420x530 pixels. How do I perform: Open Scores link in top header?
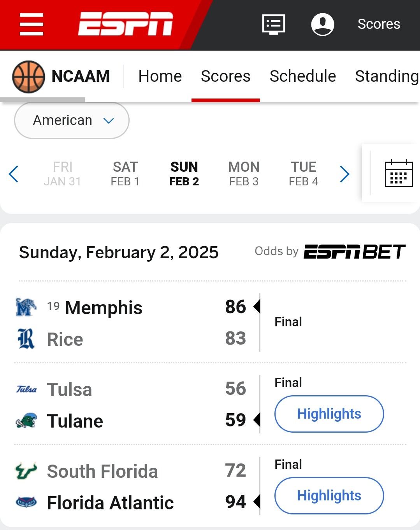point(378,24)
